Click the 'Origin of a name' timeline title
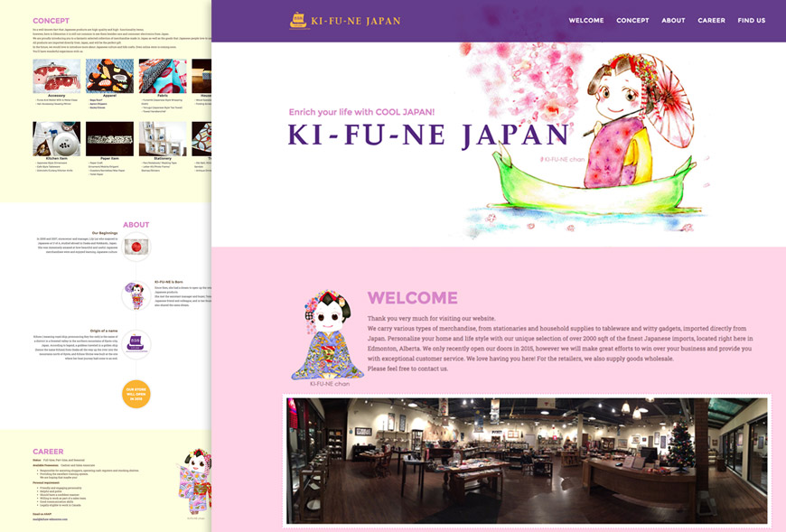This screenshot has width=786, height=532. [104, 331]
